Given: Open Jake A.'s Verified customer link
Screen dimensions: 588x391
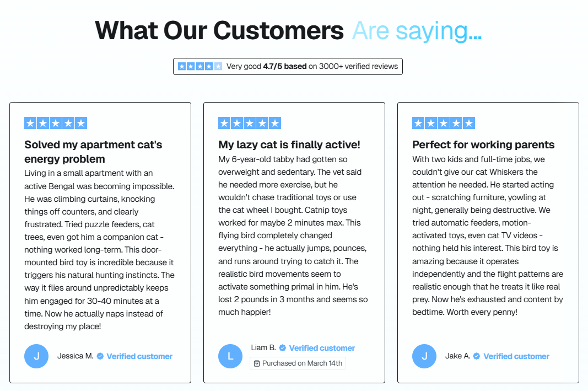Looking at the screenshot, I should pos(516,356).
